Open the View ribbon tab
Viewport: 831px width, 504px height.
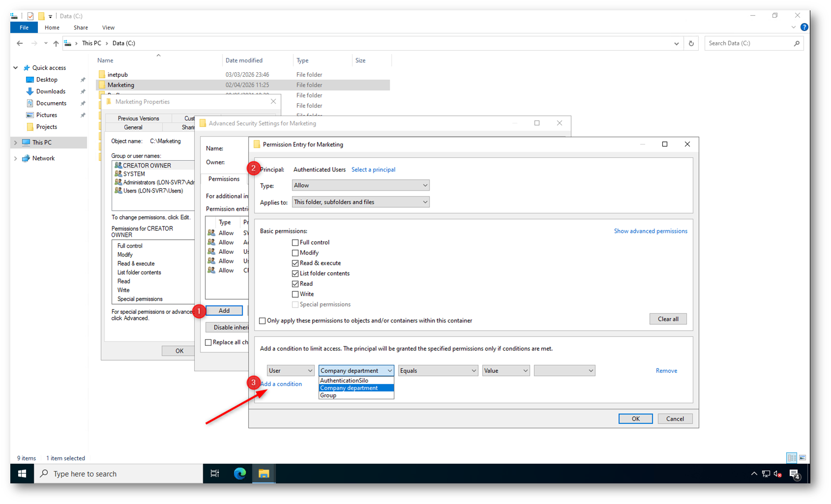click(x=108, y=28)
